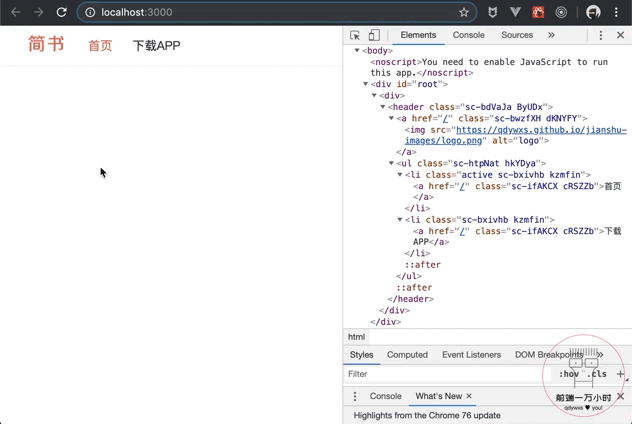Collapse the ul sc-htpNat node
The width and height of the screenshot is (632, 424).
pos(391,163)
